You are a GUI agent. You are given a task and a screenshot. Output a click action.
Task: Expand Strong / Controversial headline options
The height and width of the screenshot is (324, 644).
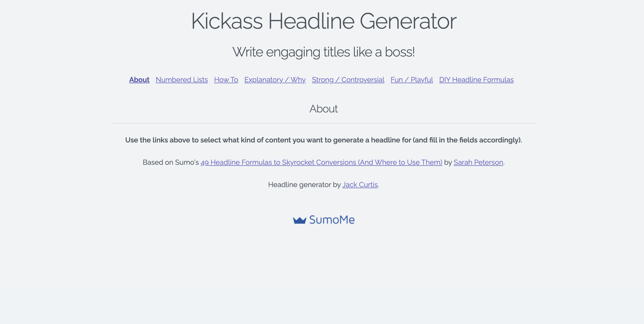click(348, 79)
